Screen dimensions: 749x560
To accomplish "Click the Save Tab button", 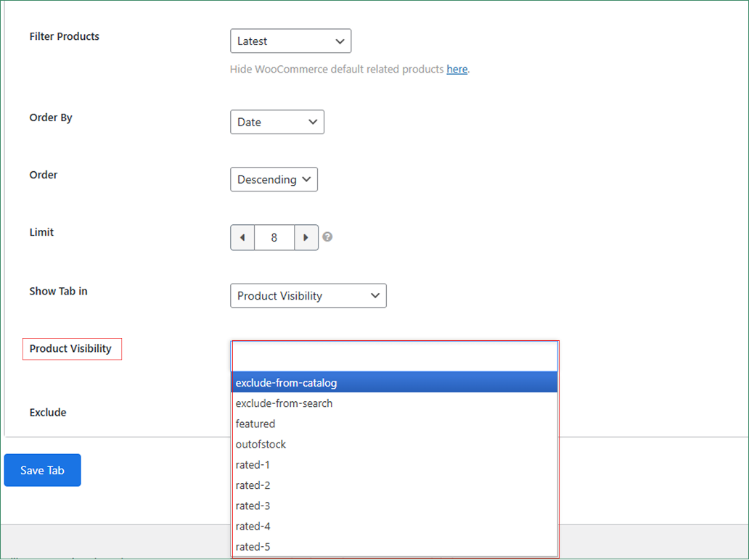I will point(42,469).
